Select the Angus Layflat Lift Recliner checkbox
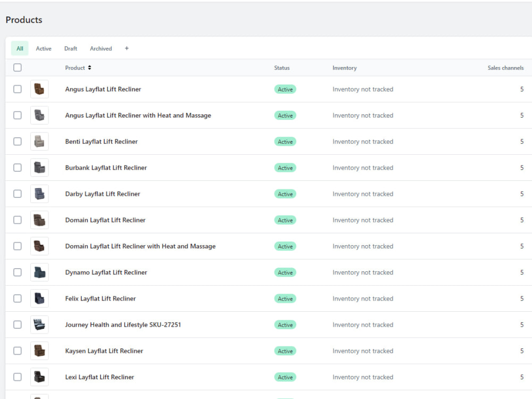Image resolution: width=532 pixels, height=399 pixels. click(x=18, y=89)
